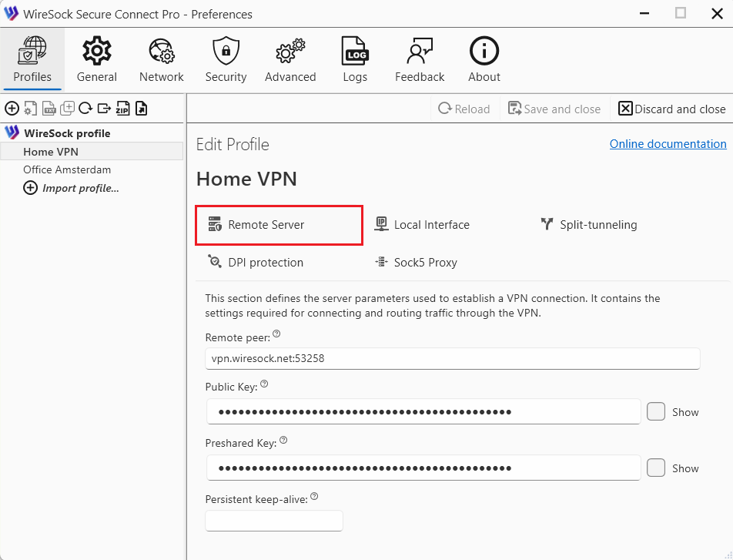Import a profile from a TXT file
The width and height of the screenshot is (733, 560).
[49, 108]
